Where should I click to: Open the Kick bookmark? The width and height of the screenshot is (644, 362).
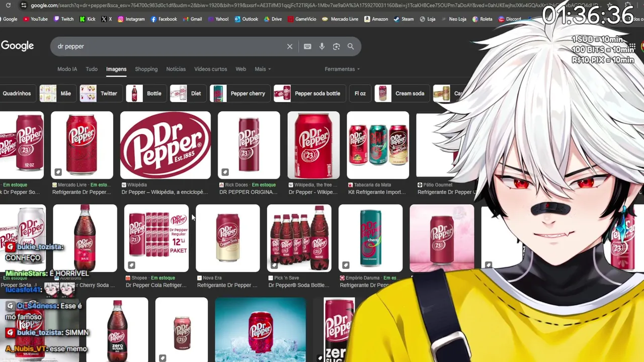(87, 19)
